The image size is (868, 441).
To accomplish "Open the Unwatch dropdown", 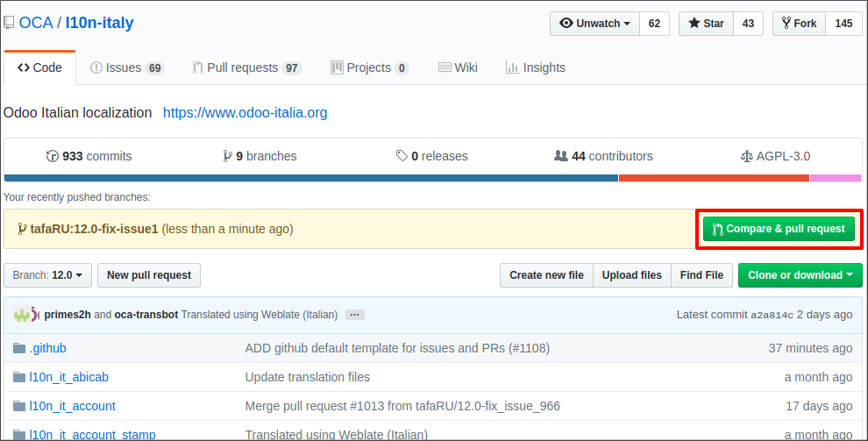I will click(x=594, y=24).
